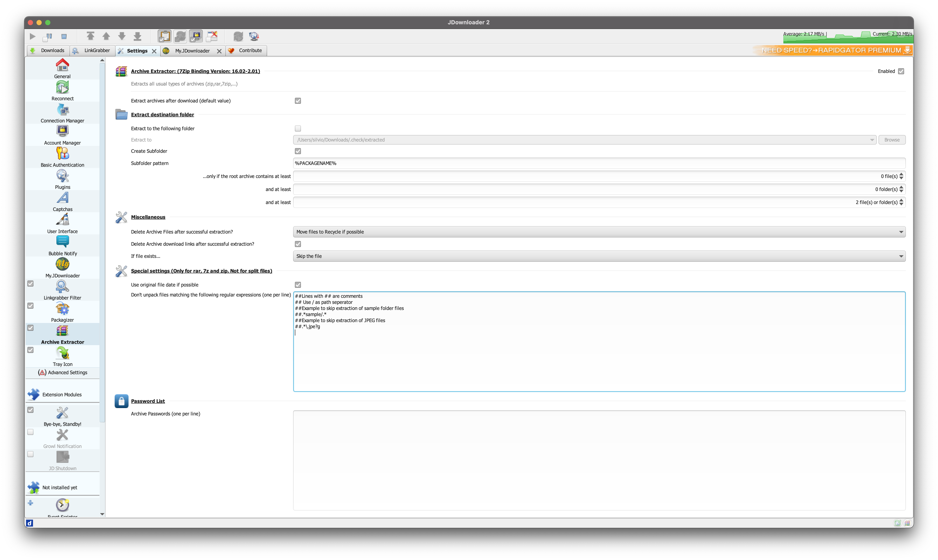
Task: Open Plugins settings in the sidebar
Action: click(62, 179)
